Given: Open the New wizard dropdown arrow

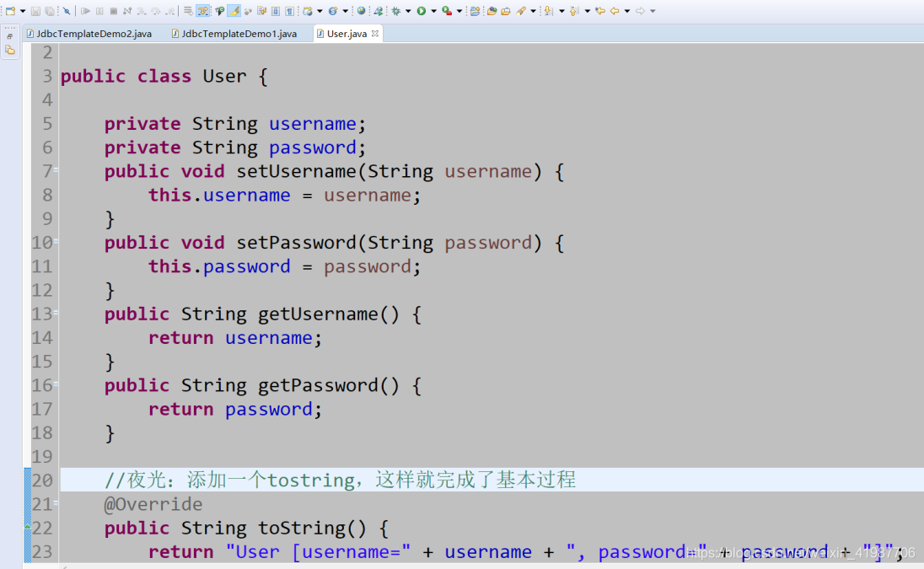Looking at the screenshot, I should (x=23, y=11).
